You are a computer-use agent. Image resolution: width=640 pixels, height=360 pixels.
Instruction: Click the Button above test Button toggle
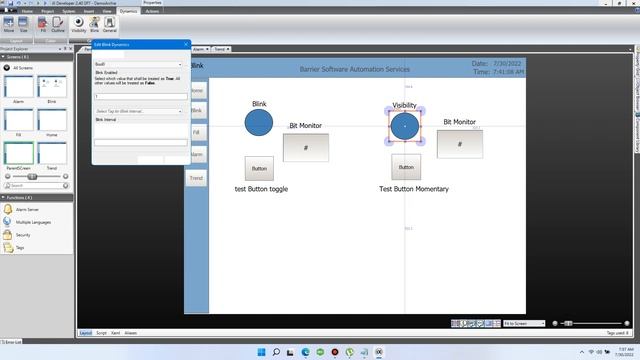[259, 168]
